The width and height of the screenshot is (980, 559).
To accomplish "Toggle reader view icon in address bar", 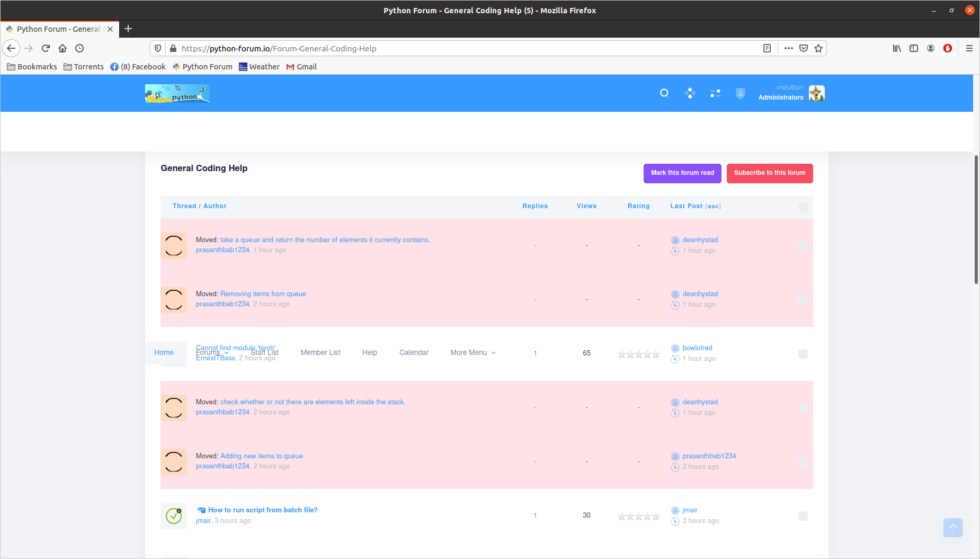I will pos(767,48).
